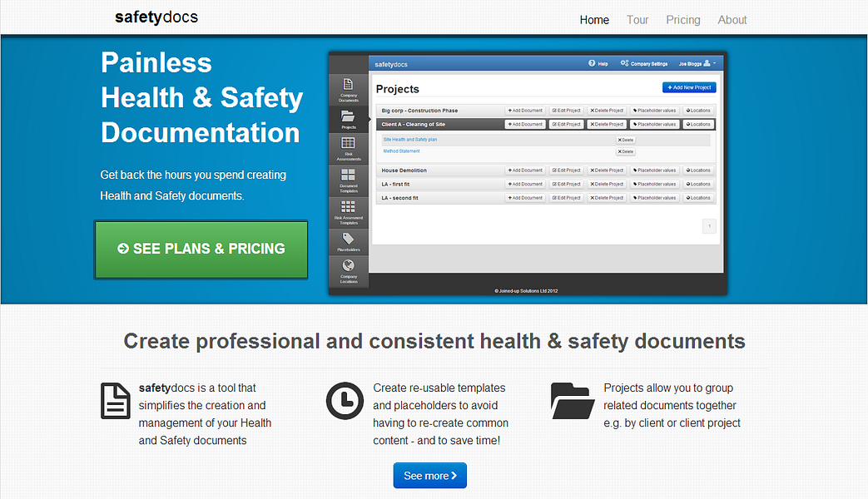Open Placeholder values for LA - second fit
The image size is (868, 499).
click(x=654, y=198)
